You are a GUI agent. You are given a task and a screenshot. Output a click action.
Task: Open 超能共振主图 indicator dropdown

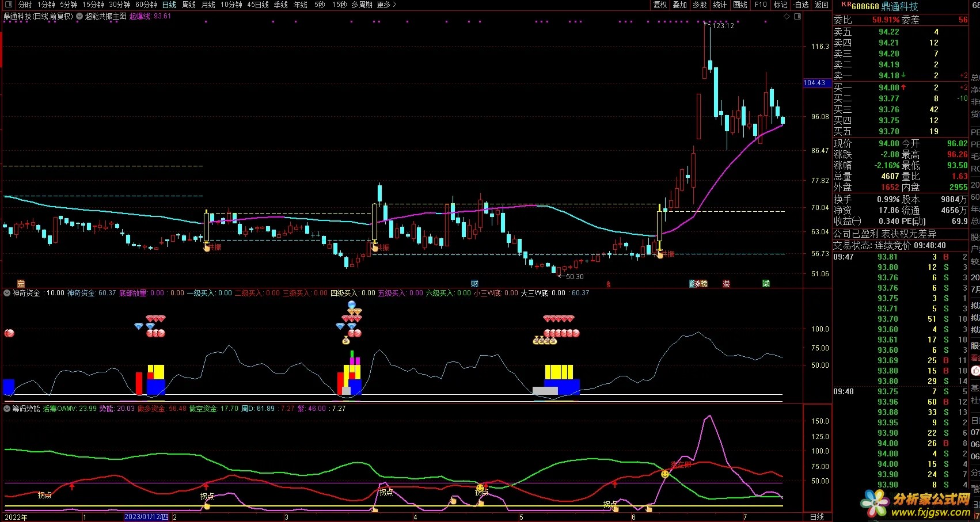coord(79,17)
